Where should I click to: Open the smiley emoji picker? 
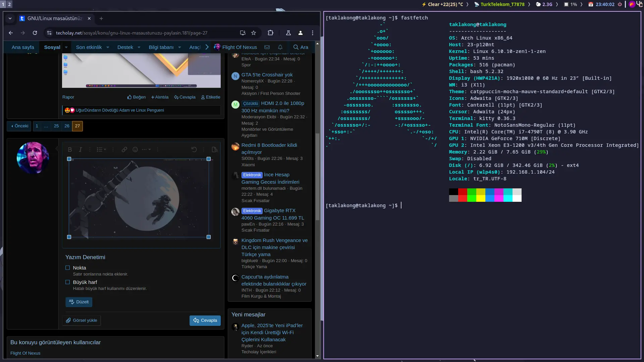click(x=135, y=150)
